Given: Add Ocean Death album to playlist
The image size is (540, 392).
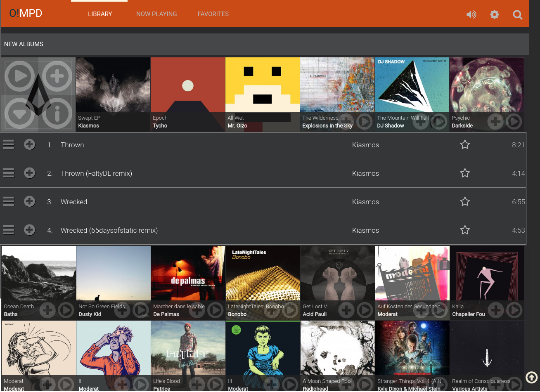Looking at the screenshot, I should click(x=48, y=310).
